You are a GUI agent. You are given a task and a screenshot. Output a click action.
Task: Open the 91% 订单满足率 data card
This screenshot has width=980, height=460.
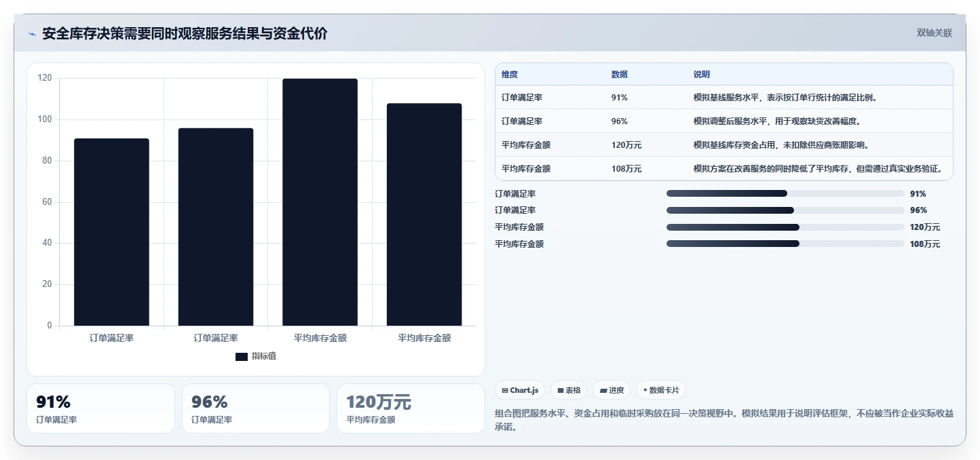click(x=100, y=408)
